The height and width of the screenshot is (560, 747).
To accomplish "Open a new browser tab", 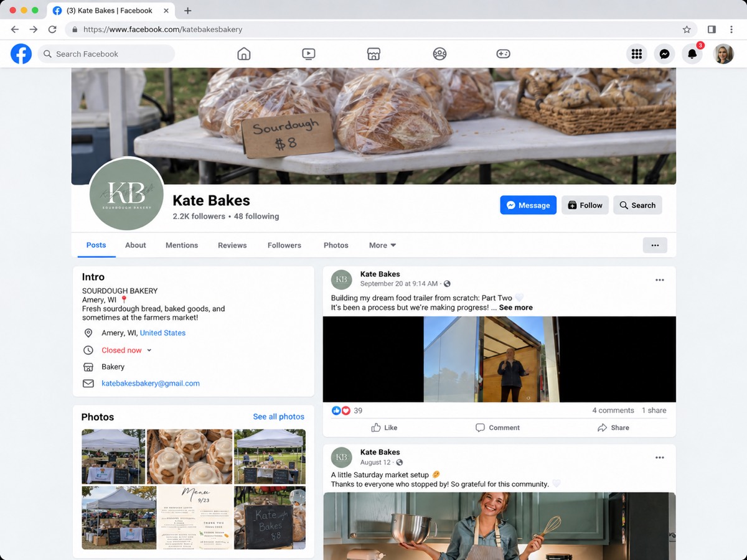I will [x=188, y=11].
